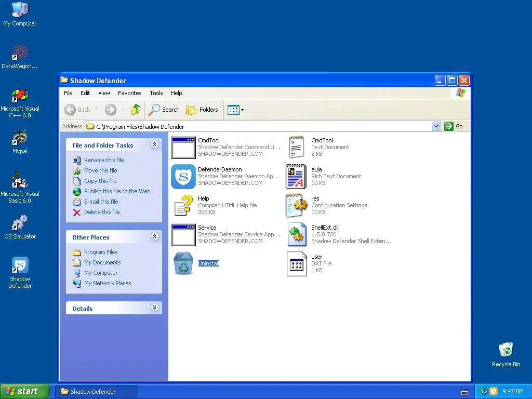Select the DefenderDaemon shield icon
The image size is (532, 399).
[183, 177]
